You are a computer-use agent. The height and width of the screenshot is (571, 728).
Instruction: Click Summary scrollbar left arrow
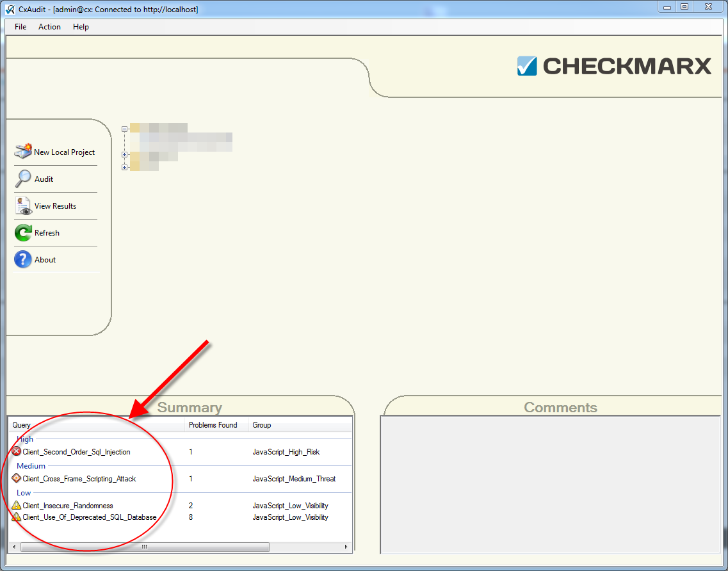[x=14, y=547]
